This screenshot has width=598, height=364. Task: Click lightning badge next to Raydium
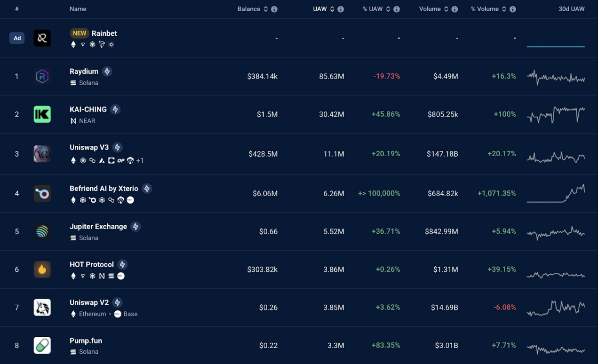tap(107, 71)
